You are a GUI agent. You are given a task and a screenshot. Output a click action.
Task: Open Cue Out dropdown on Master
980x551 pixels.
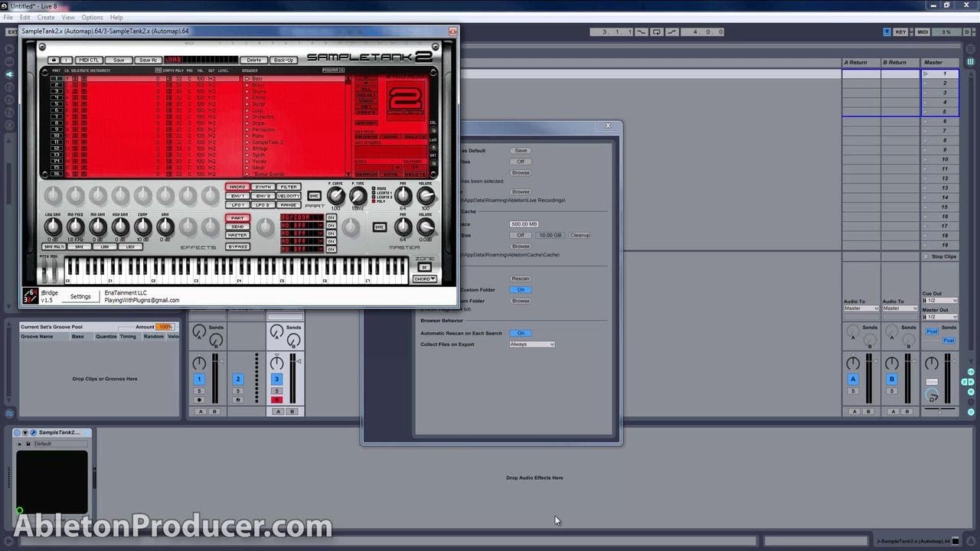click(939, 301)
